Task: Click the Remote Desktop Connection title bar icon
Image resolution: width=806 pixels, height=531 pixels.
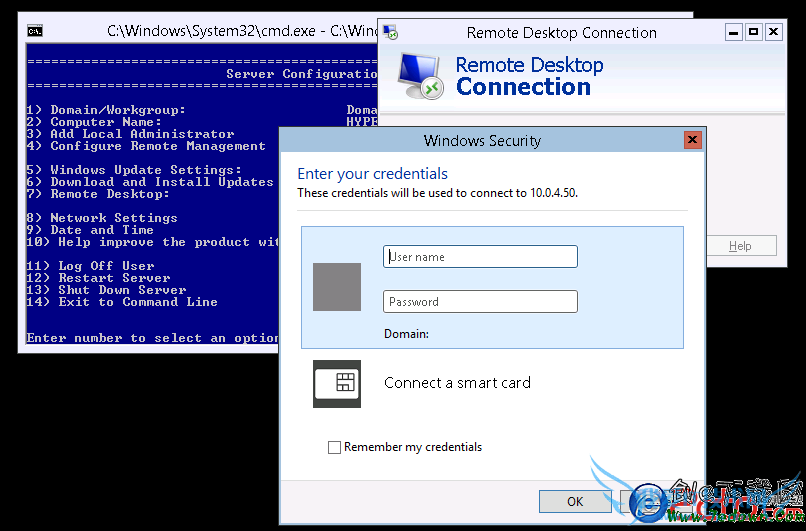Action: [391, 32]
